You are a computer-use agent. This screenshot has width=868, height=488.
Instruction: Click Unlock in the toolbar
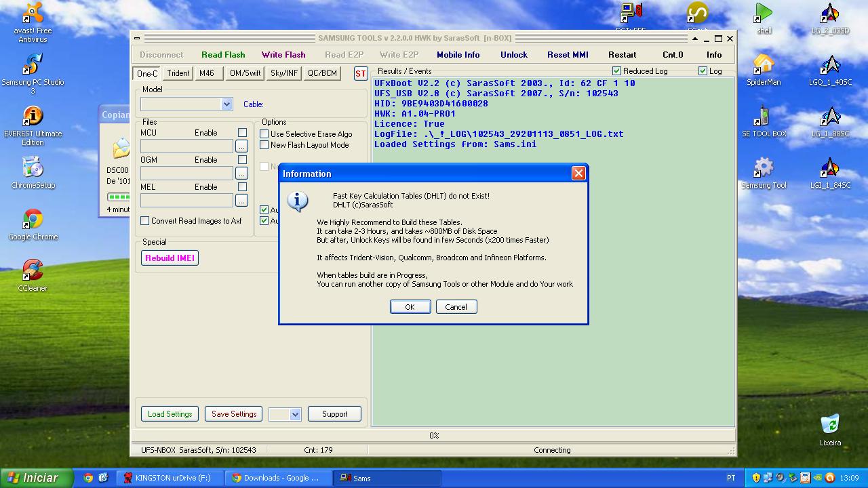pos(514,55)
